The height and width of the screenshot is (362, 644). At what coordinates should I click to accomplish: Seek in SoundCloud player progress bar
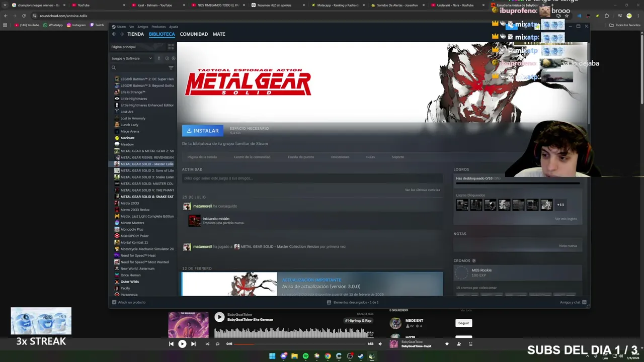click(300, 344)
